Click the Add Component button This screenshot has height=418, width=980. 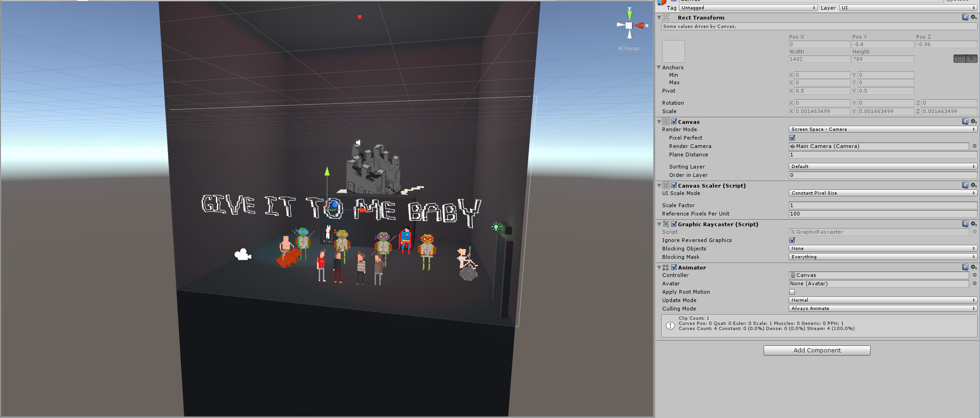(817, 351)
